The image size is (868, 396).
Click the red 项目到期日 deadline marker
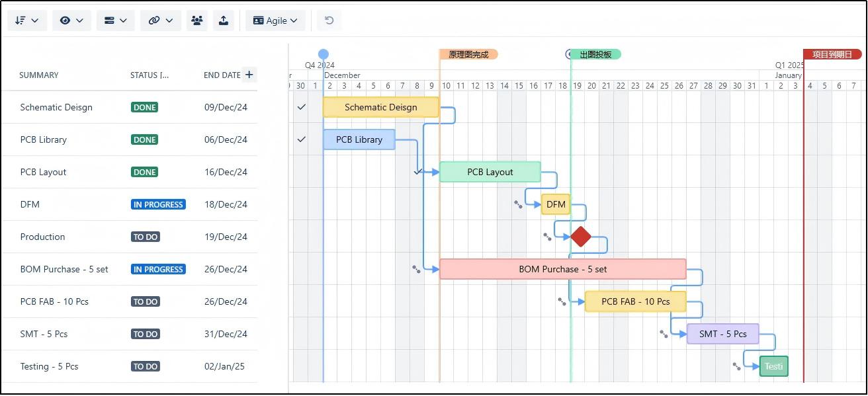[832, 54]
